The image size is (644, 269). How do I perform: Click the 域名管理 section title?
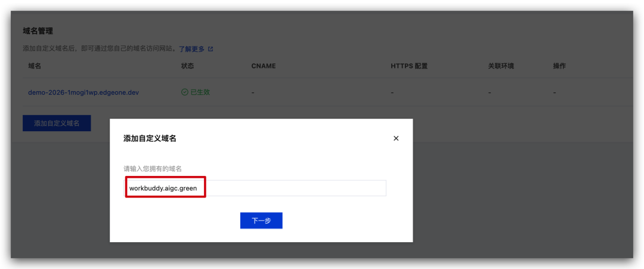[38, 31]
